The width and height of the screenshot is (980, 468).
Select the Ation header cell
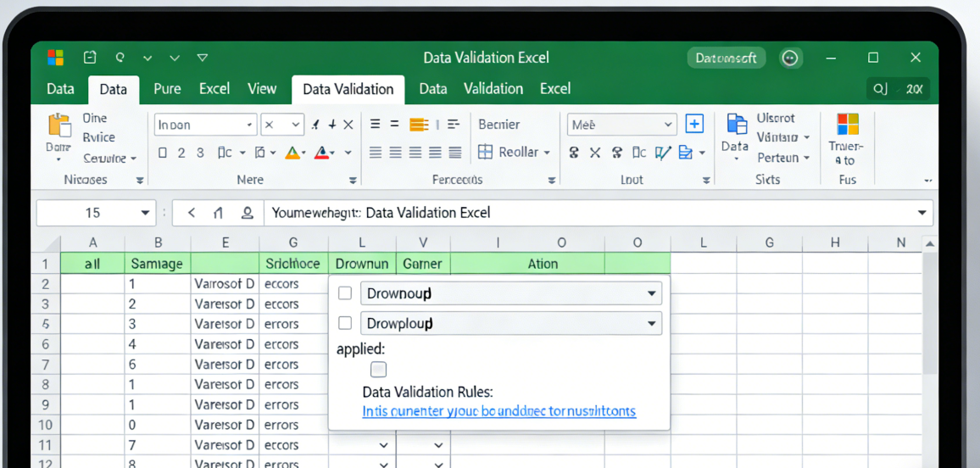[x=527, y=264]
